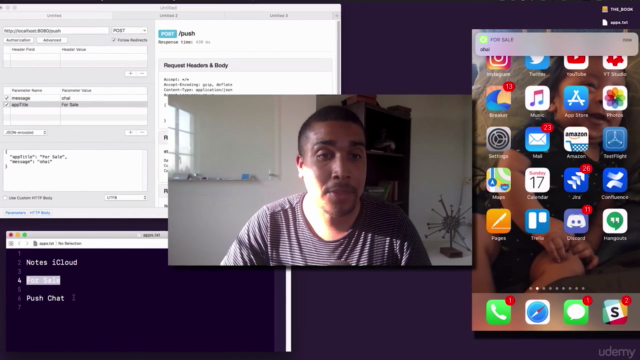Open iOS Settings app
Viewport: 640px width, 360px height.
click(498, 139)
